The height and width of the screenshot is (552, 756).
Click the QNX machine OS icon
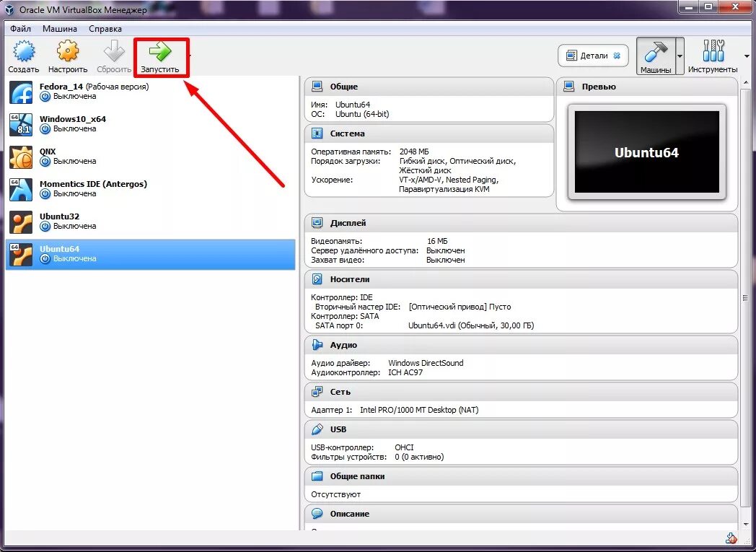click(x=21, y=157)
